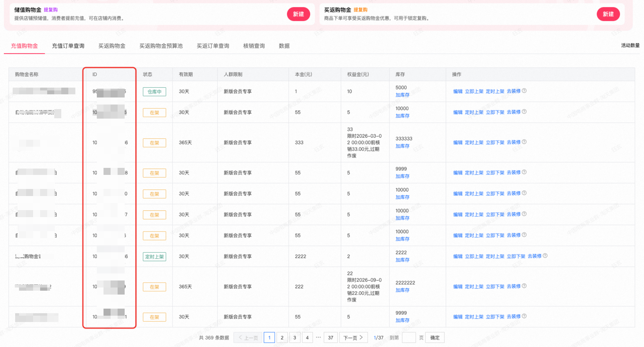Click help icon in the 333333 stock row
The height and width of the screenshot is (347, 644).
pyautogui.click(x=524, y=142)
